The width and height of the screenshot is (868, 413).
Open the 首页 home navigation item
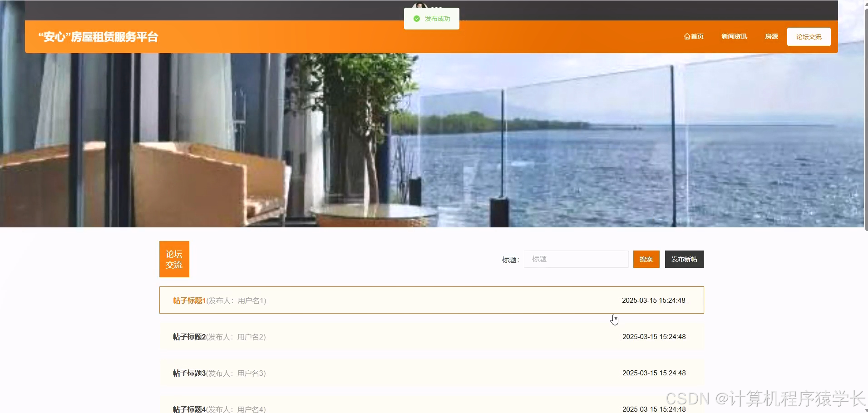point(694,37)
